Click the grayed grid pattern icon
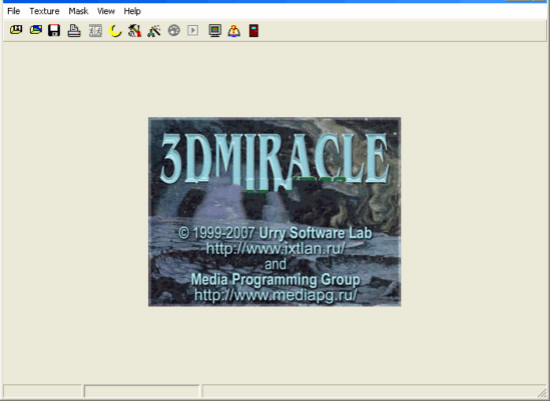 [x=95, y=31]
